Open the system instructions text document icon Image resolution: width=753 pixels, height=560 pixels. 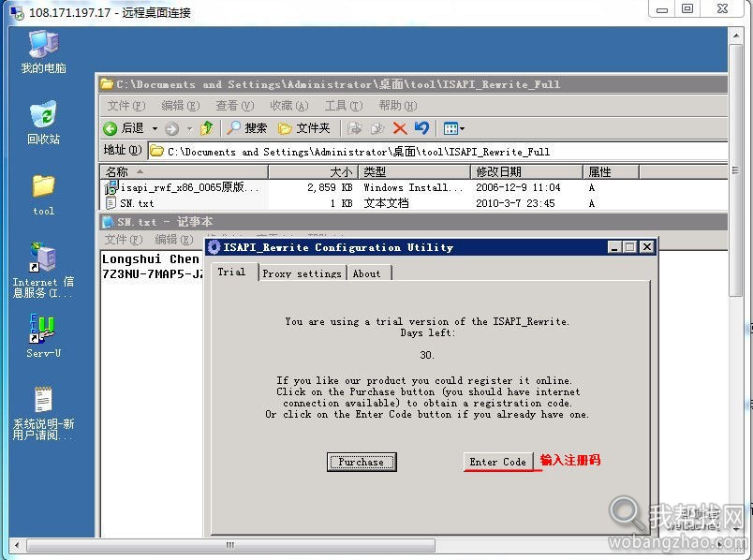coord(43,413)
